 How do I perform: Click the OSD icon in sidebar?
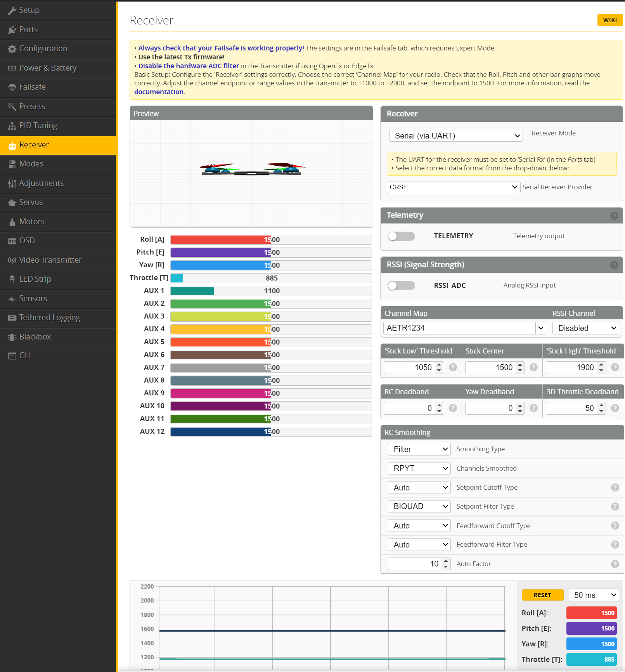tap(12, 241)
